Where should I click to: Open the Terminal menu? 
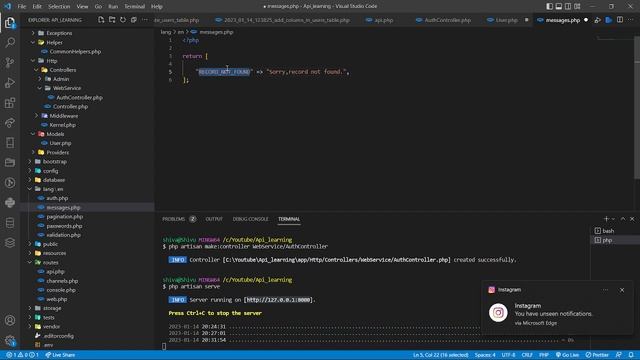[x=134, y=6]
